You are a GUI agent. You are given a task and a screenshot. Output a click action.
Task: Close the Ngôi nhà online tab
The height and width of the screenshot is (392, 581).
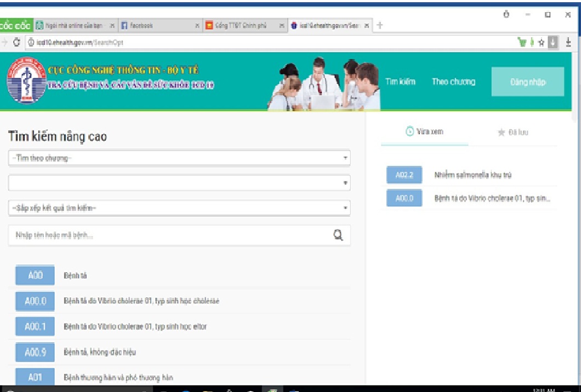pyautogui.click(x=112, y=26)
